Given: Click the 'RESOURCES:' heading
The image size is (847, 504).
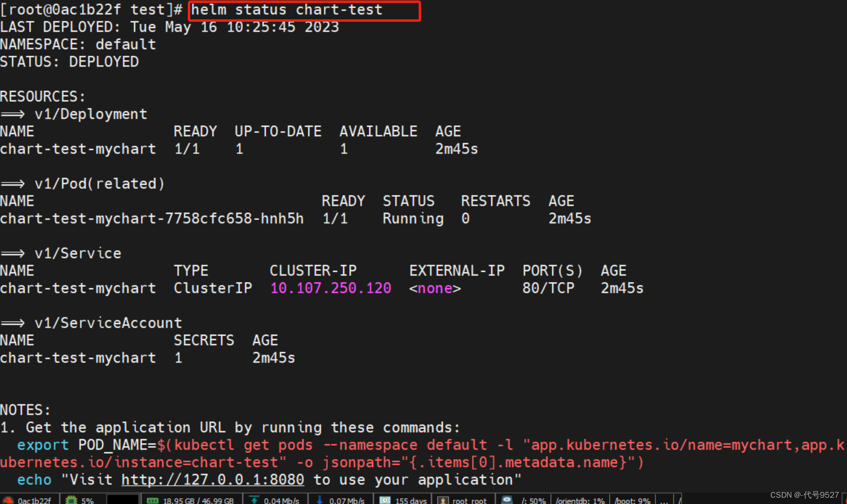Looking at the screenshot, I should tap(43, 97).
